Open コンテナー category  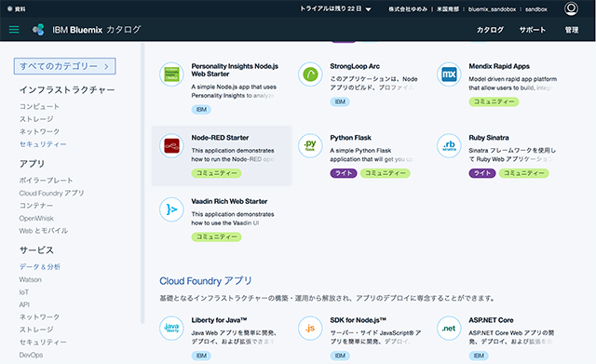pos(36,206)
